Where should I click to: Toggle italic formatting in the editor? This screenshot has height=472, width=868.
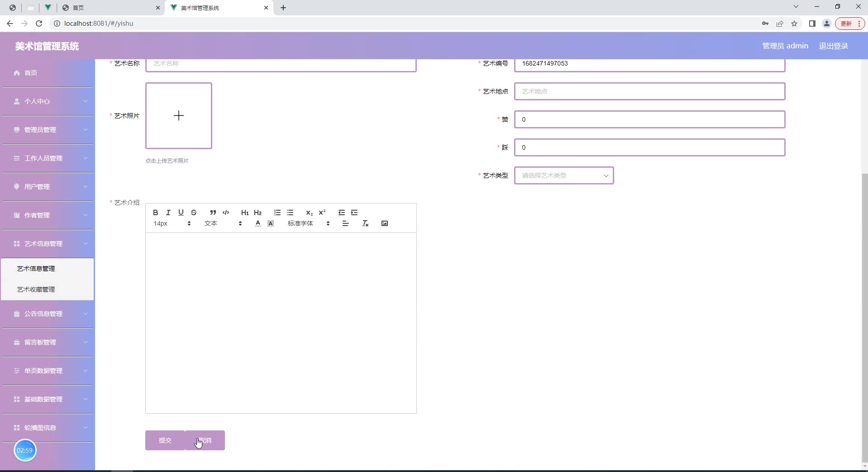168,212
